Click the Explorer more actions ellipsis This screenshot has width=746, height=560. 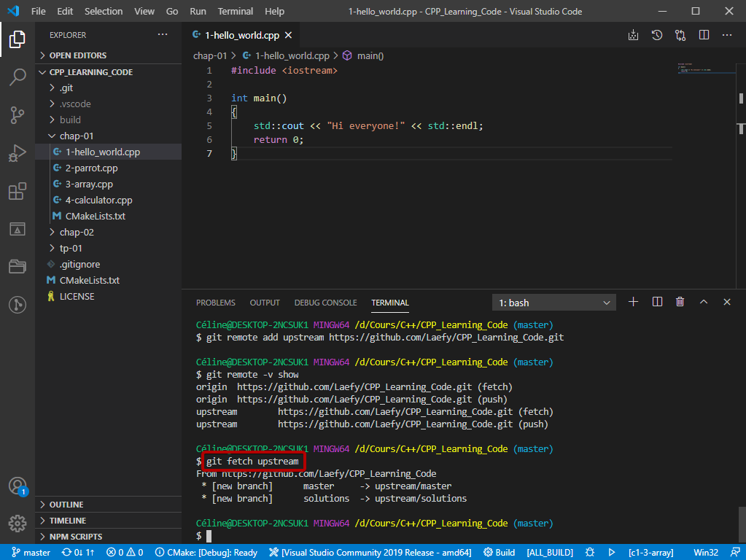[x=163, y=35]
